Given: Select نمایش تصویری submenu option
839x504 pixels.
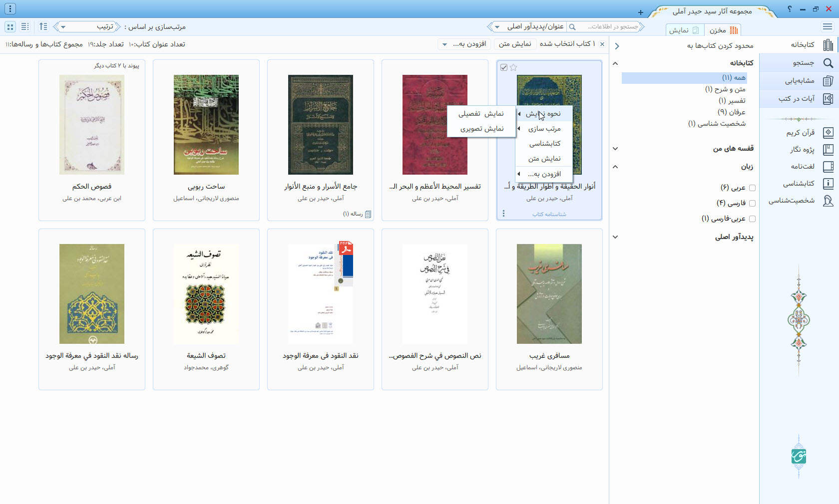Looking at the screenshot, I should pyautogui.click(x=481, y=129).
